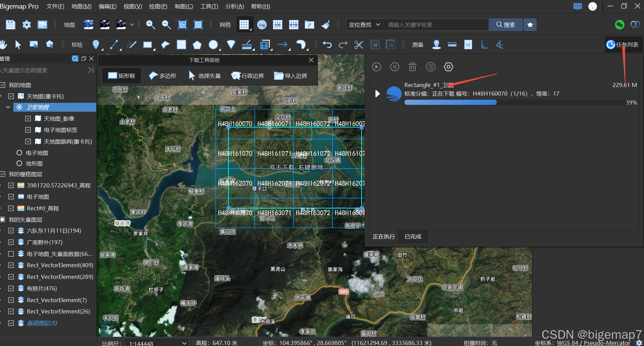Select 多边形 in download panel
Screen dimensions: 644x346
[163, 76]
